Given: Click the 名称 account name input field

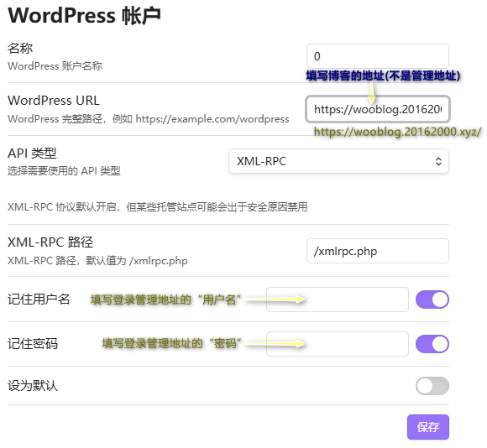Looking at the screenshot, I should point(377,56).
